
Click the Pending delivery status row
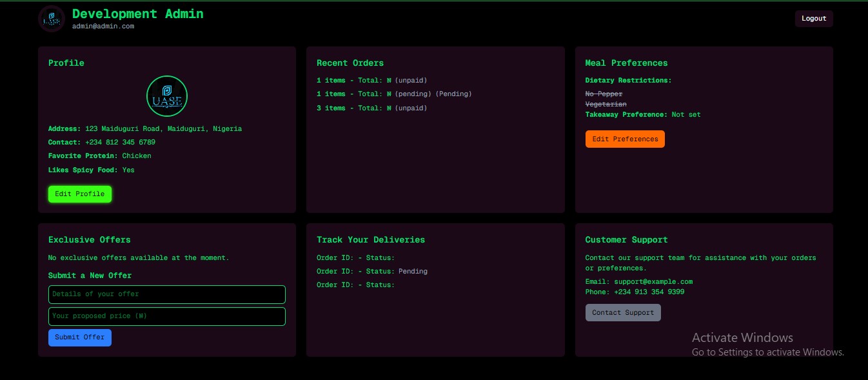click(371, 272)
